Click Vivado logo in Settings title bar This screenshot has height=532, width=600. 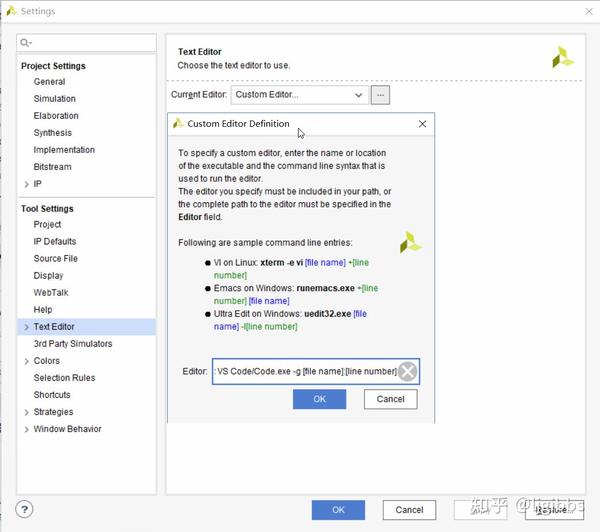(11, 11)
